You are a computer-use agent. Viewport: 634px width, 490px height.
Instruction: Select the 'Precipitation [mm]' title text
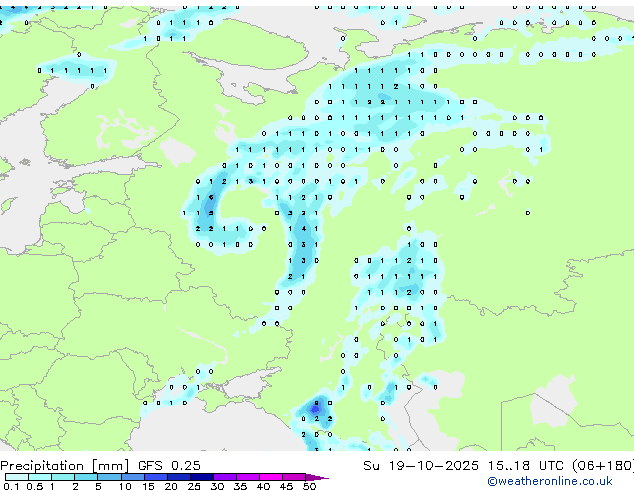(x=65, y=466)
